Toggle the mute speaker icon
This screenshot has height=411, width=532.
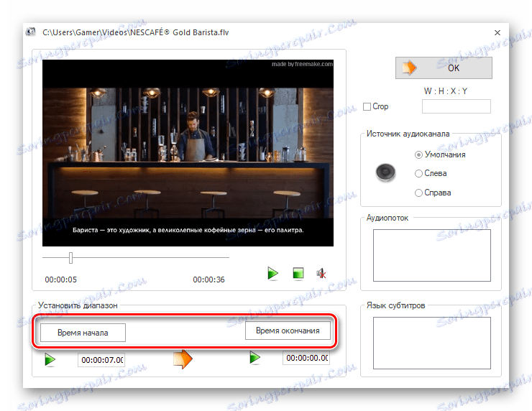pos(321,273)
